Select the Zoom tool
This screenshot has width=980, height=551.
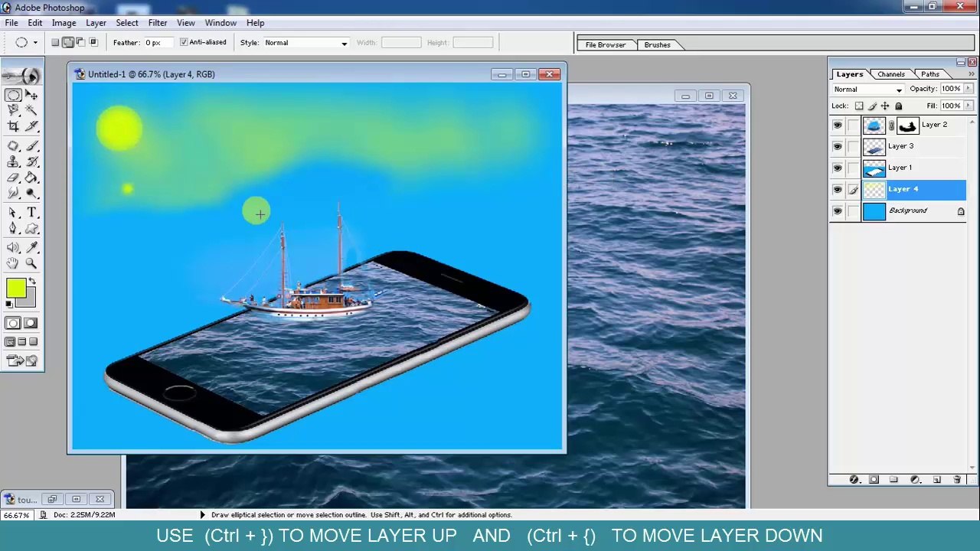point(31,263)
